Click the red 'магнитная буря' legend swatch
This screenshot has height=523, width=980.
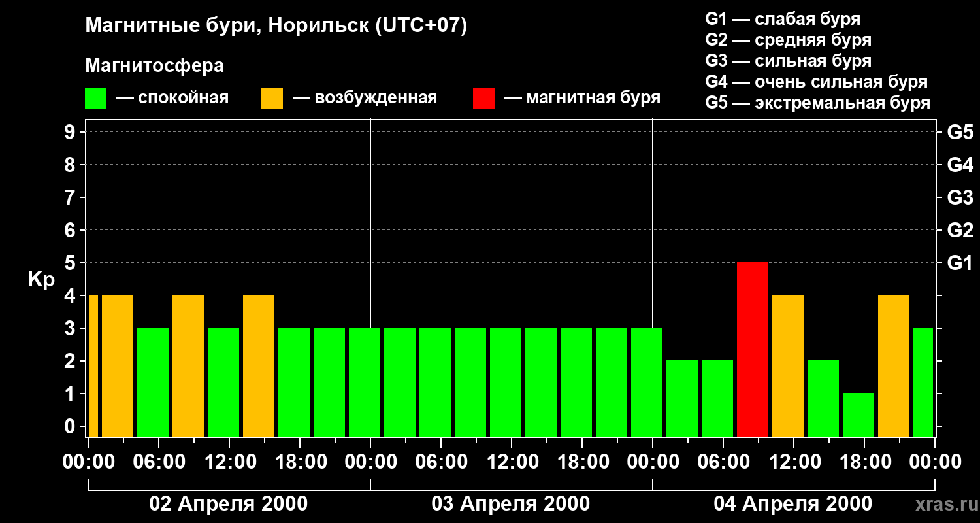point(484,99)
